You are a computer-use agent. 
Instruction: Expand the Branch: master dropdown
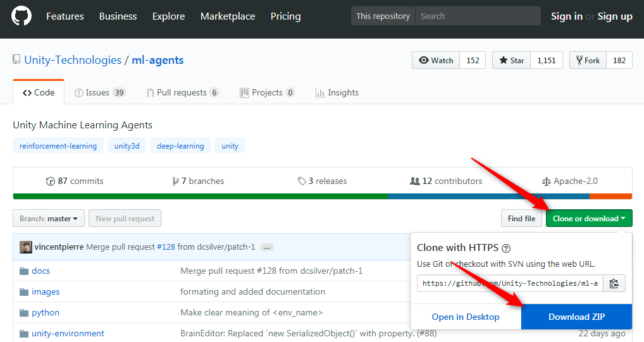(x=49, y=219)
